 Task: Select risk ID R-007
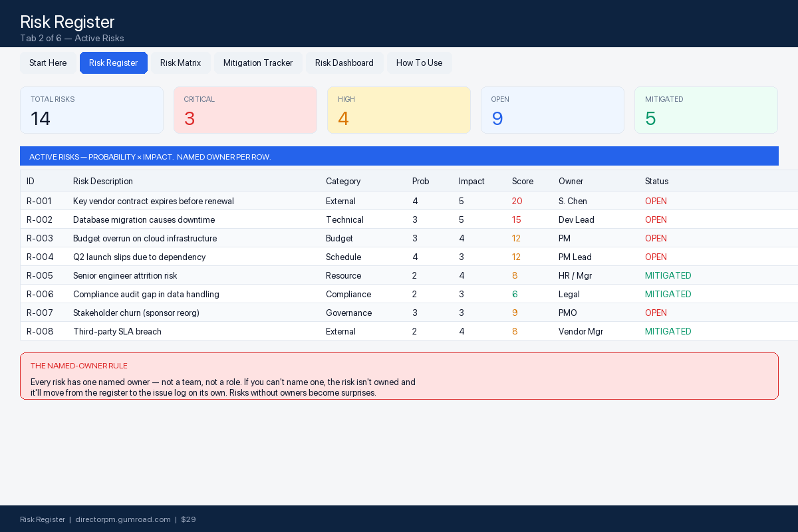(40, 313)
